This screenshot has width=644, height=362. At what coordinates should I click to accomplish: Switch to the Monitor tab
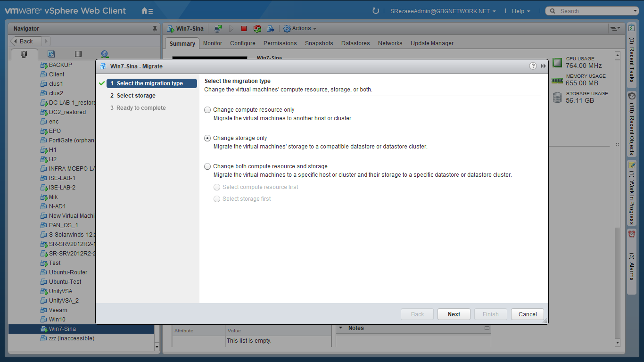[x=213, y=43]
